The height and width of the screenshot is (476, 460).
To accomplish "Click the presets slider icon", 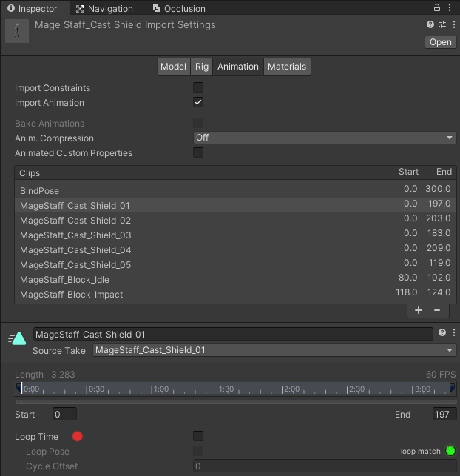I will coord(442,24).
